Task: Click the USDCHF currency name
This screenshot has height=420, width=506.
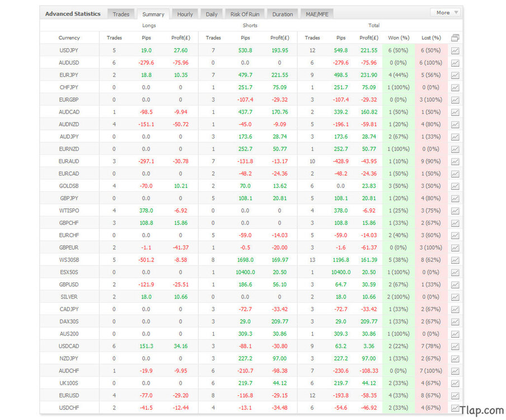Action: coord(69,408)
